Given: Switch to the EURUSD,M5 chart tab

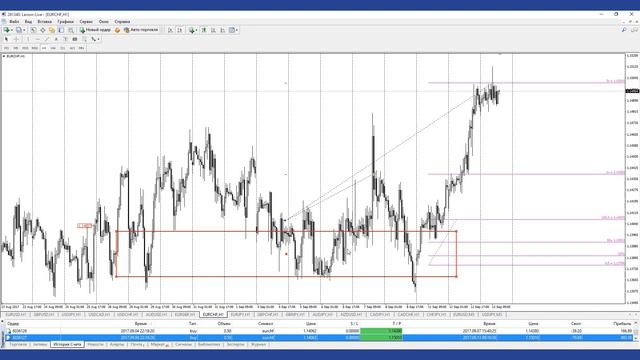Looking at the screenshot, I should click(464, 315).
